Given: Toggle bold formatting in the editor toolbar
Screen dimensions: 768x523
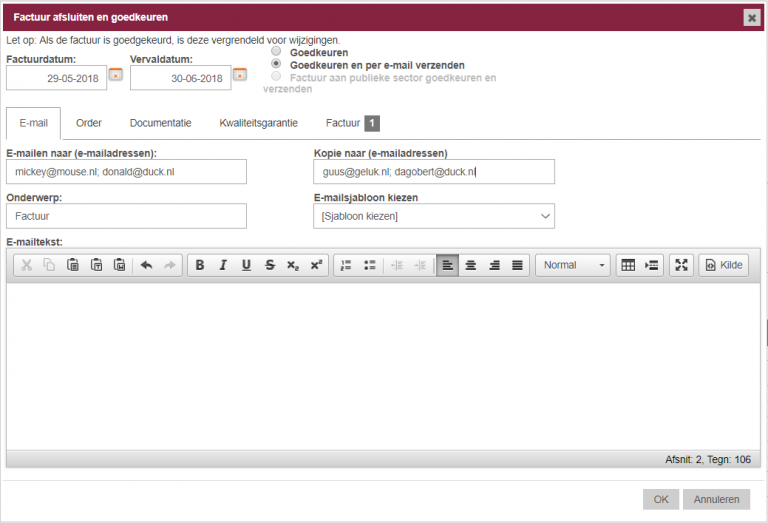Looking at the screenshot, I should (x=200, y=265).
